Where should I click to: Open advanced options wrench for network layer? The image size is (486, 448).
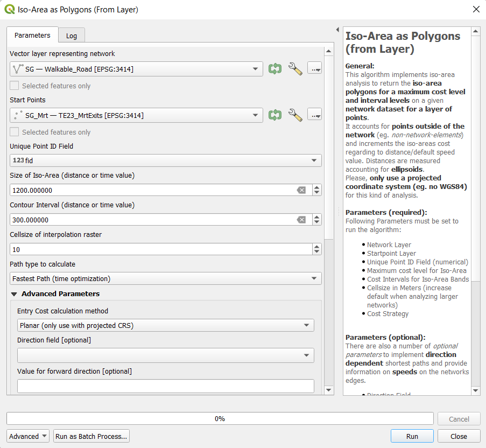pyautogui.click(x=295, y=69)
